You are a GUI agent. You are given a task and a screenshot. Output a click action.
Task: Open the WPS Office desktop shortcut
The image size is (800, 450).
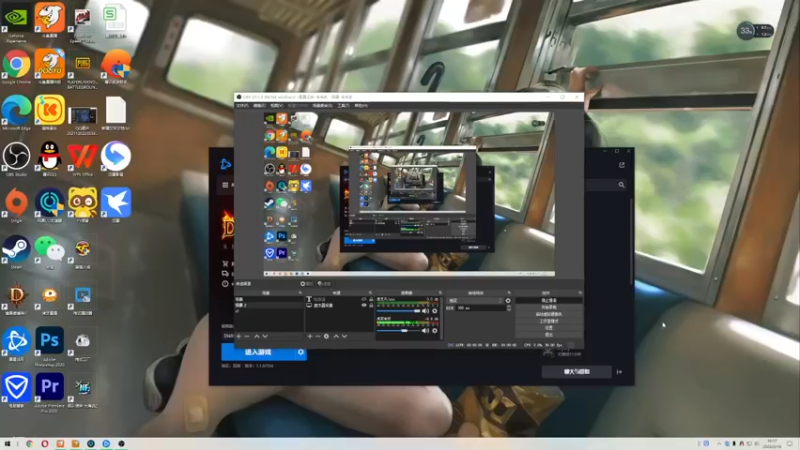(x=82, y=159)
